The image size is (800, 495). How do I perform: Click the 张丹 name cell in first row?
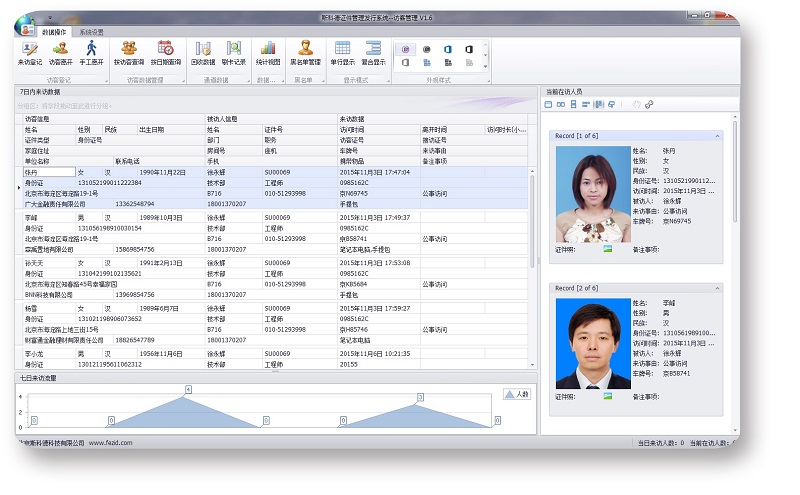coord(49,172)
